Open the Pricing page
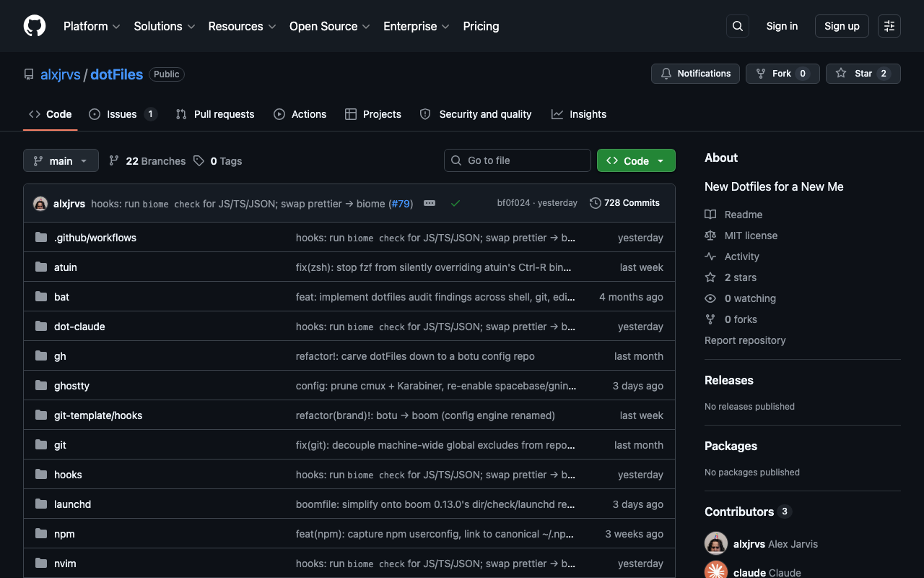924x578 pixels. tap(481, 26)
